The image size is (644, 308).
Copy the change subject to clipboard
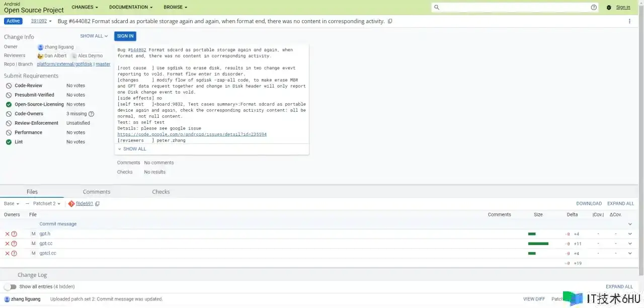point(390,21)
